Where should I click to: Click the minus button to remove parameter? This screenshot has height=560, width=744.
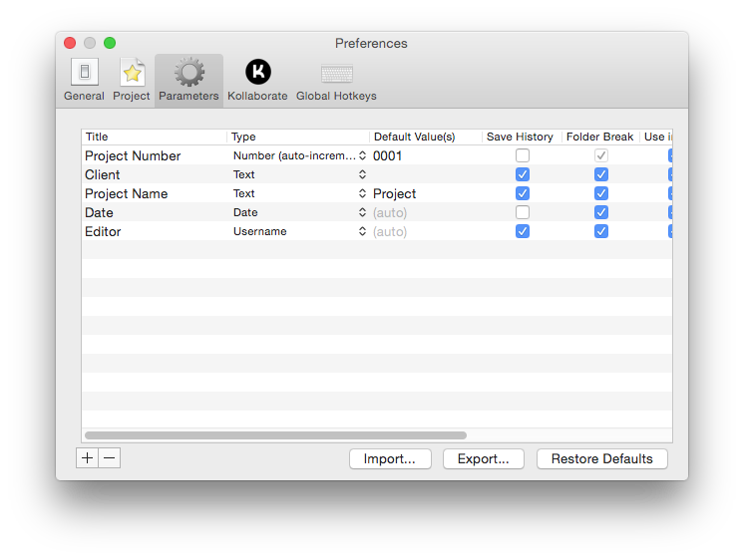[110, 458]
